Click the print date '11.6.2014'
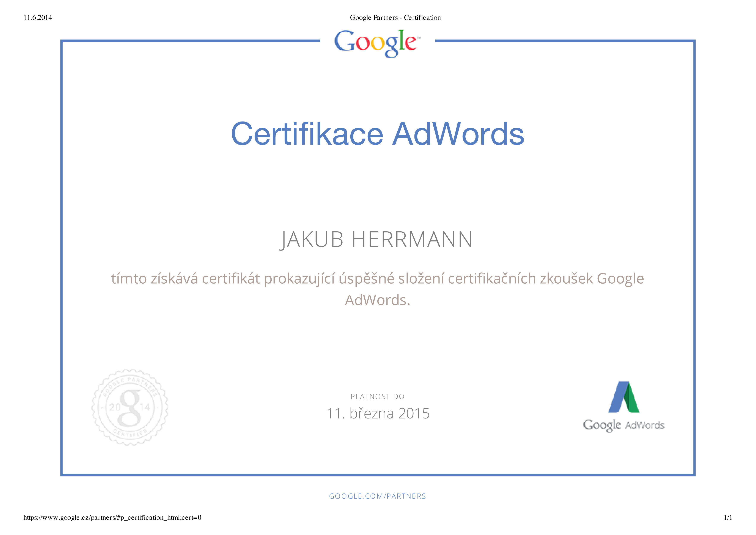This screenshot has height=535, width=756. tap(38, 18)
